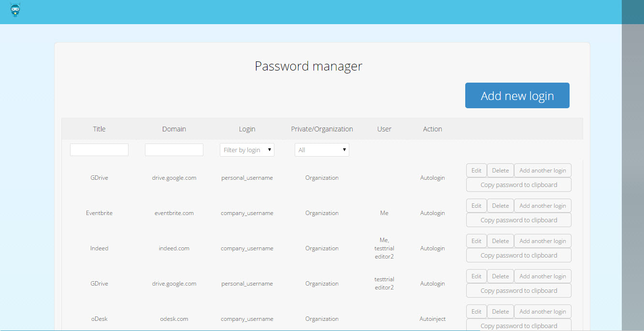This screenshot has height=331, width=644.
Task: Click the indeed.com domain link
Action: [x=174, y=248]
